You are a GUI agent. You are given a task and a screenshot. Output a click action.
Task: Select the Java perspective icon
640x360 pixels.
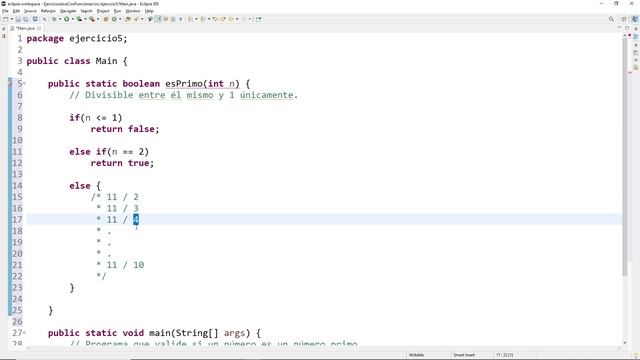635,19
